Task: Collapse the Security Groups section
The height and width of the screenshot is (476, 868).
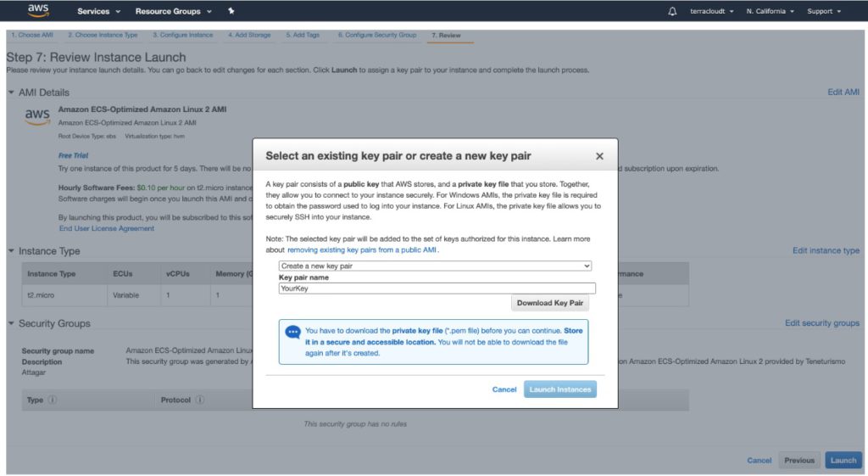Action: [x=11, y=323]
